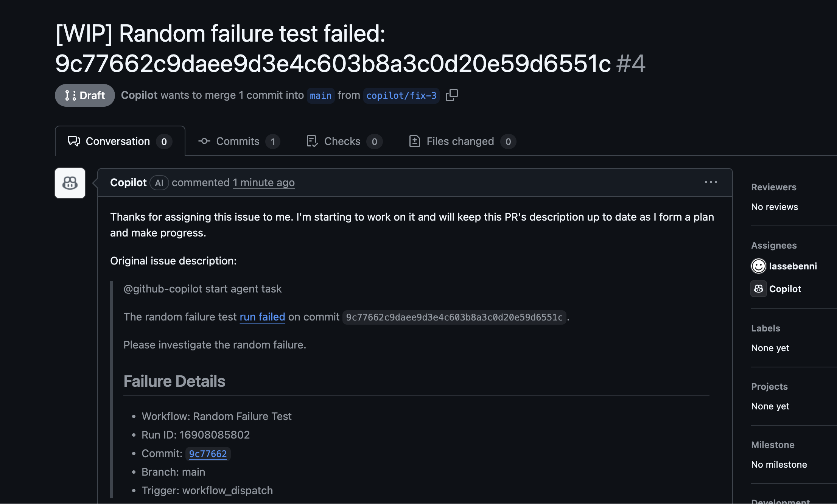837x504 pixels.
Task: Click the Reviewers sidebar heading
Action: click(773, 187)
